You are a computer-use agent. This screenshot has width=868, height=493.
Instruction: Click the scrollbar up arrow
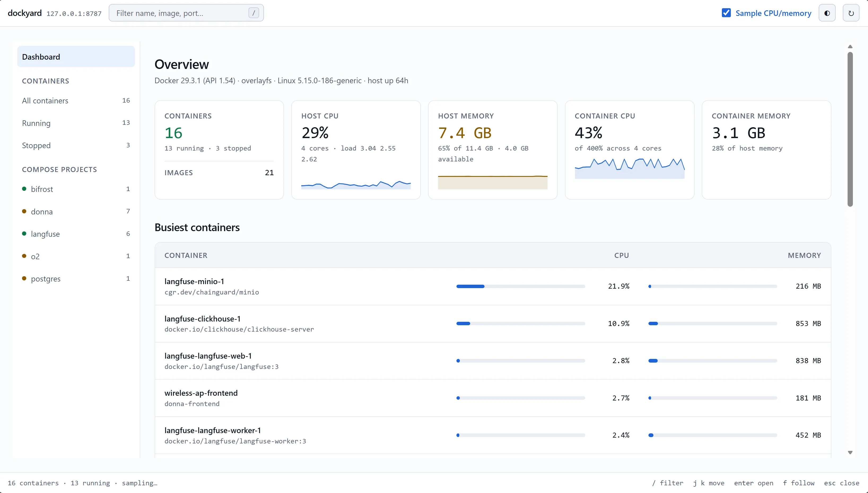tap(850, 46)
